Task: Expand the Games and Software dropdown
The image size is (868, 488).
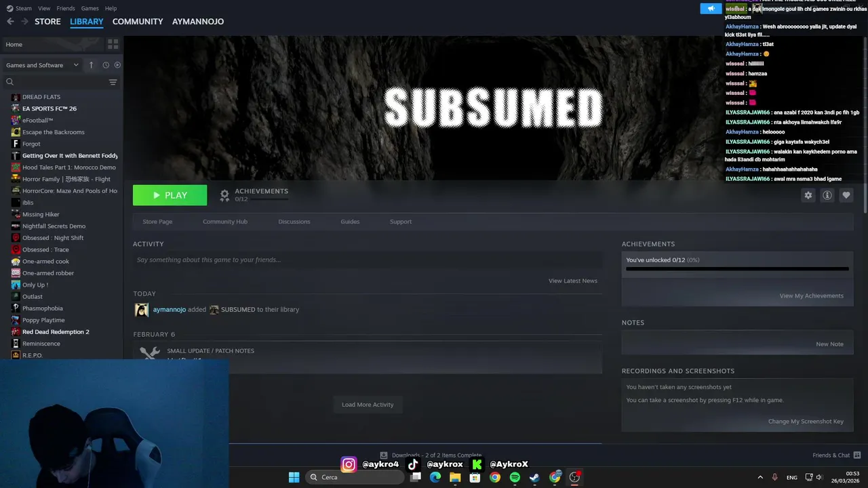Action: point(42,65)
